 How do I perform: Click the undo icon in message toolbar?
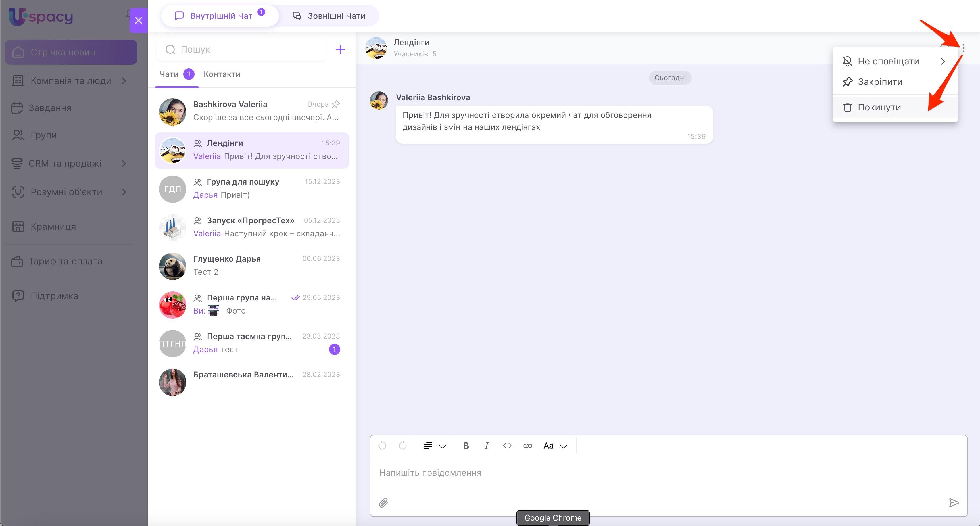click(382, 446)
